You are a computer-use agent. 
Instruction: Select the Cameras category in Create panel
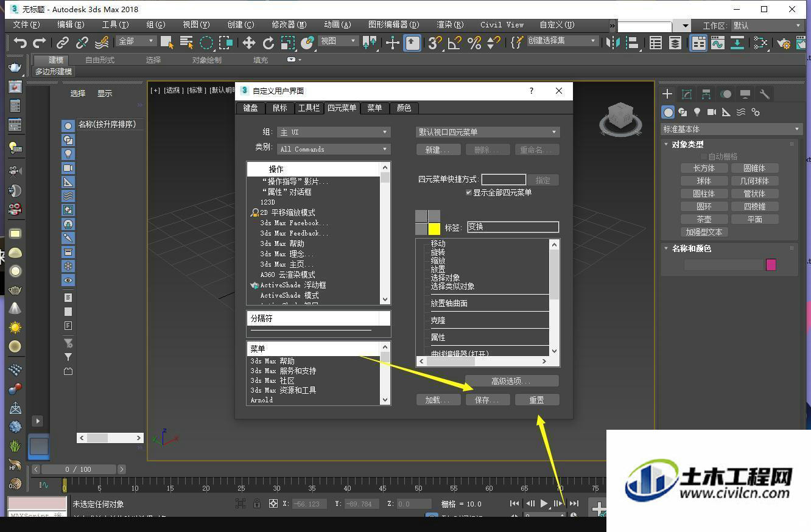[x=712, y=112]
